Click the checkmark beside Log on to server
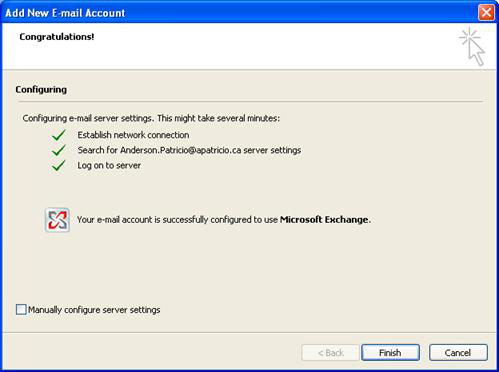 59,166
